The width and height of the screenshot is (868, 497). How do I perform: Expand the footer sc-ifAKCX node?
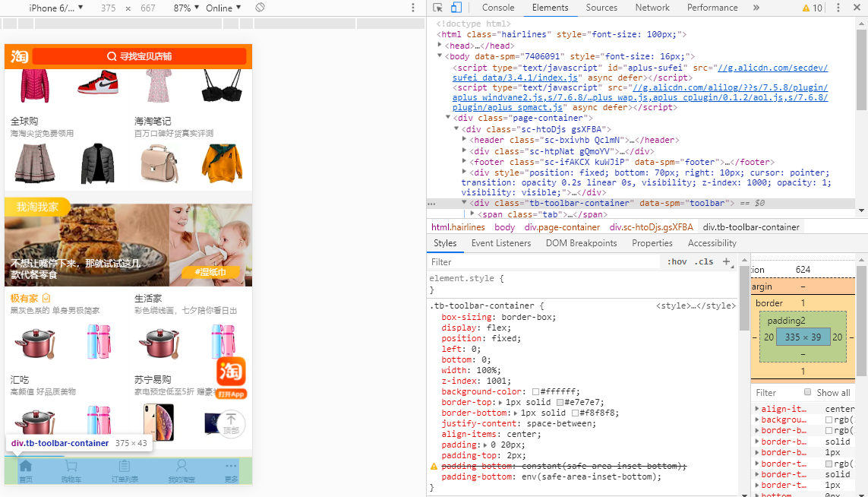click(x=465, y=161)
